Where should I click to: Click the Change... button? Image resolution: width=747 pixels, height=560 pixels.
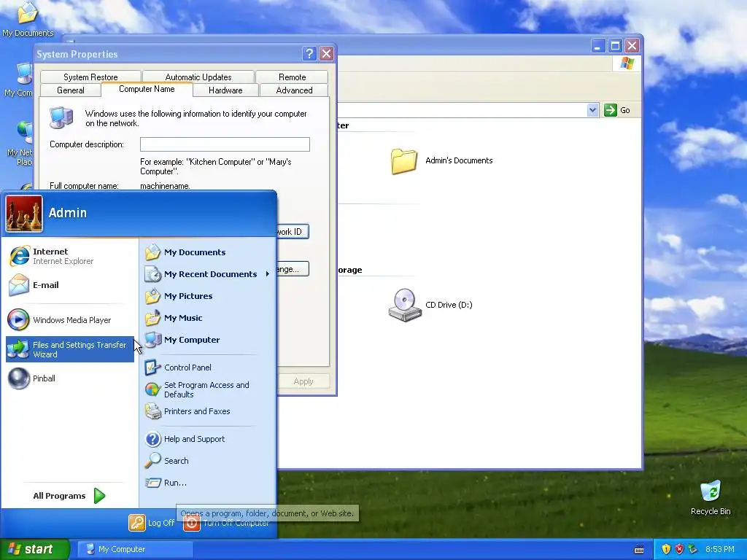coord(293,269)
